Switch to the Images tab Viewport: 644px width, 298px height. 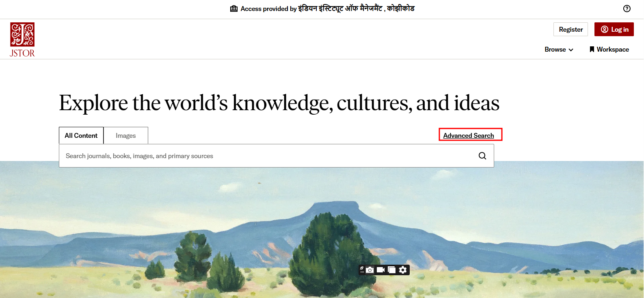[x=126, y=135]
